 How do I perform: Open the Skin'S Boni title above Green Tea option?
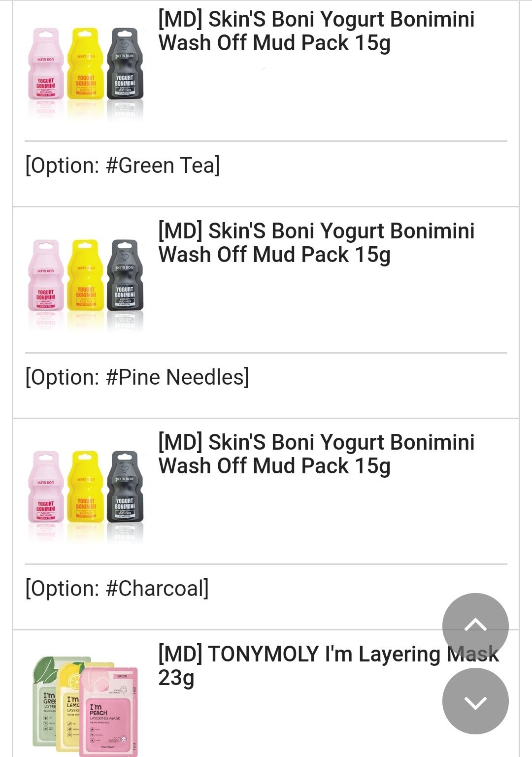point(316,31)
